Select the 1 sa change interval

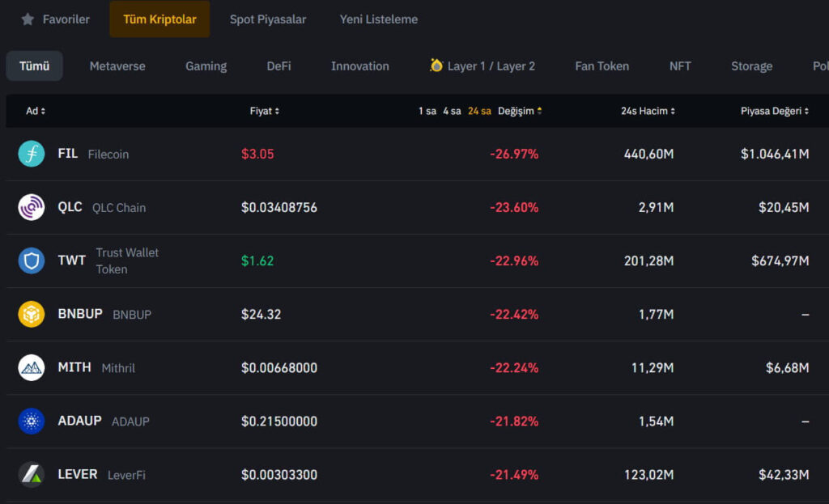tap(427, 111)
